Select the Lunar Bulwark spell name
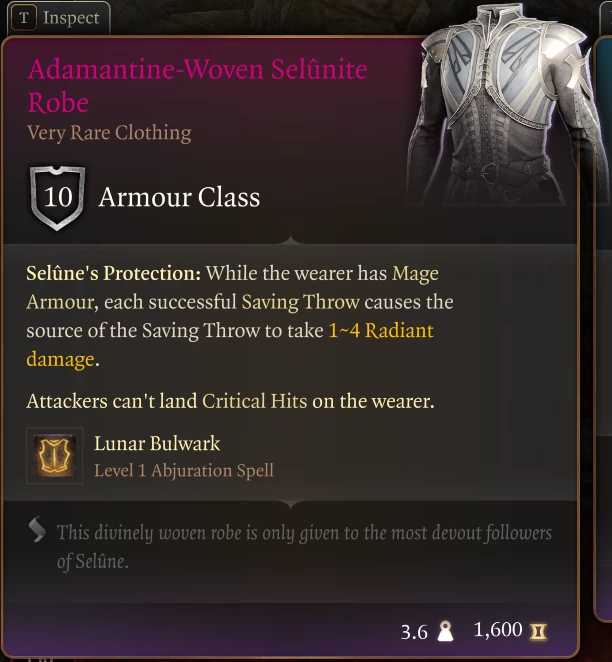The width and height of the screenshot is (612, 662). pyautogui.click(x=157, y=443)
